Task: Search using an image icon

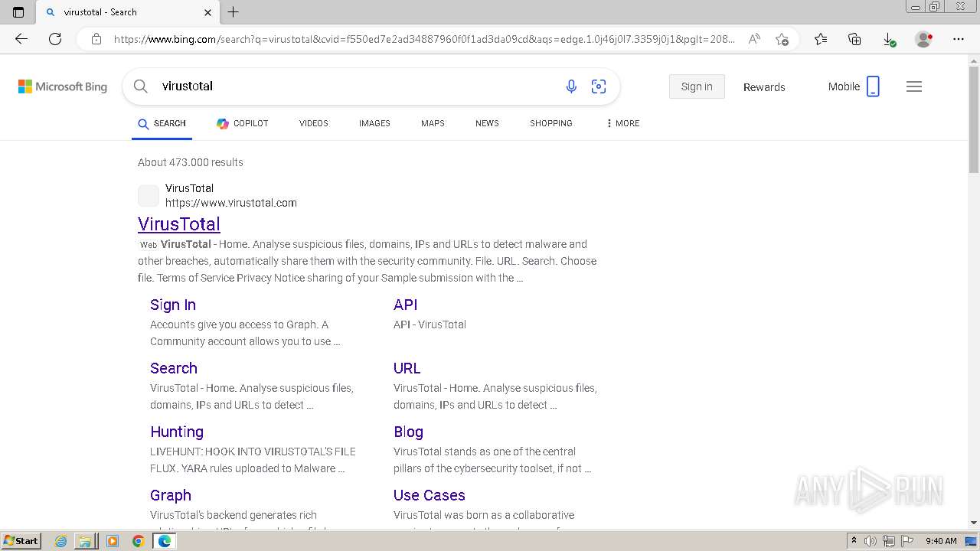Action: pyautogui.click(x=599, y=86)
